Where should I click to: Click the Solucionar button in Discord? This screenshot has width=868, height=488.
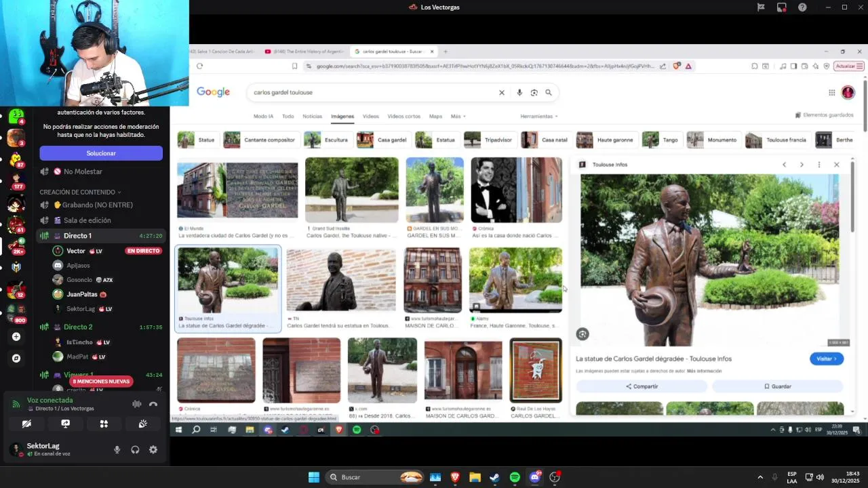pyautogui.click(x=101, y=153)
